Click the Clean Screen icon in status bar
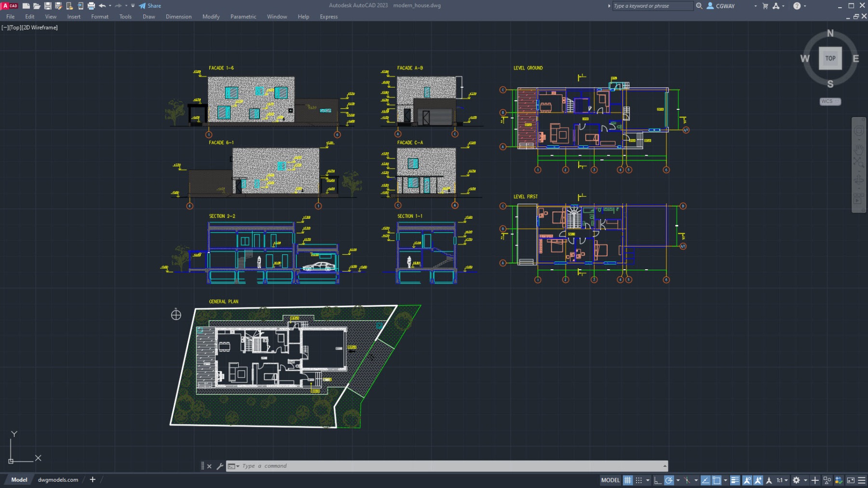 click(x=851, y=480)
